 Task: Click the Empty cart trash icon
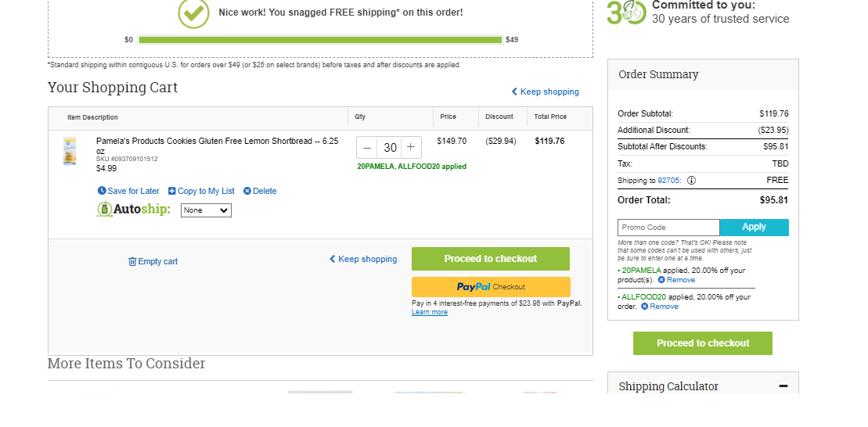pos(132,262)
